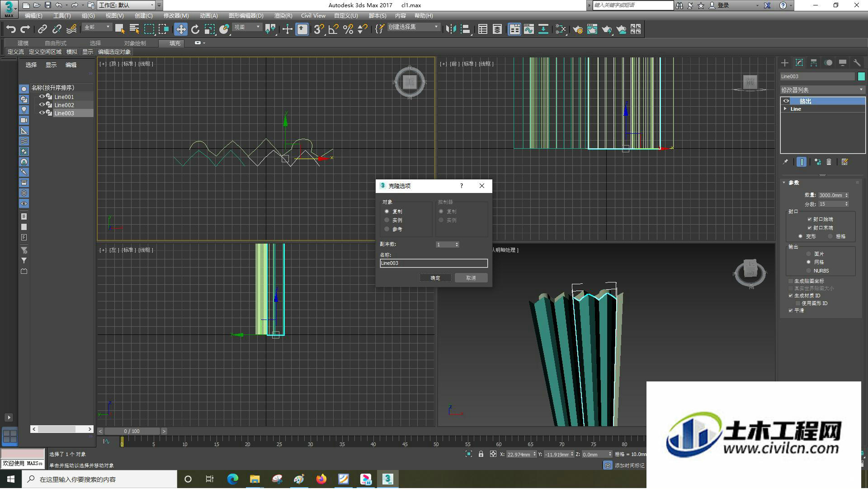Click OK button in Clone Options
868x489 pixels.
point(435,278)
